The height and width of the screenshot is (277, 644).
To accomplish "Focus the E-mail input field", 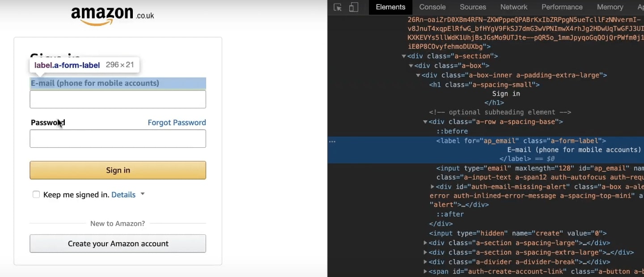I will click(x=118, y=99).
